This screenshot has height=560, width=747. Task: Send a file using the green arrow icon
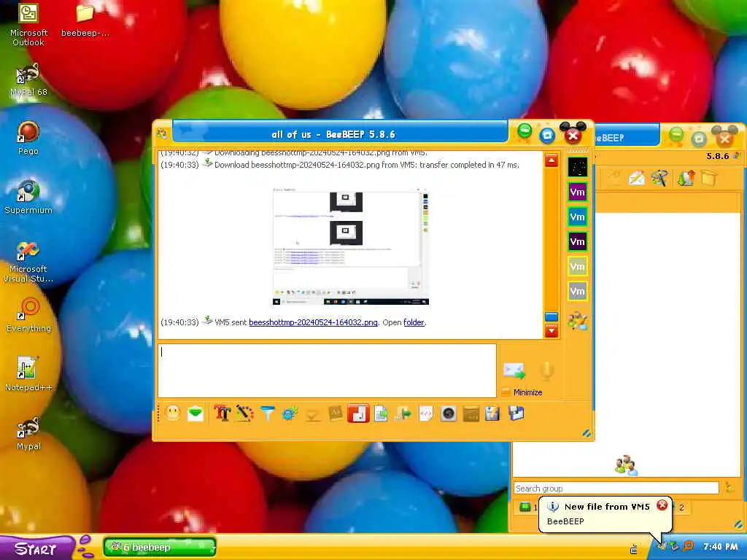pyautogui.click(x=403, y=413)
